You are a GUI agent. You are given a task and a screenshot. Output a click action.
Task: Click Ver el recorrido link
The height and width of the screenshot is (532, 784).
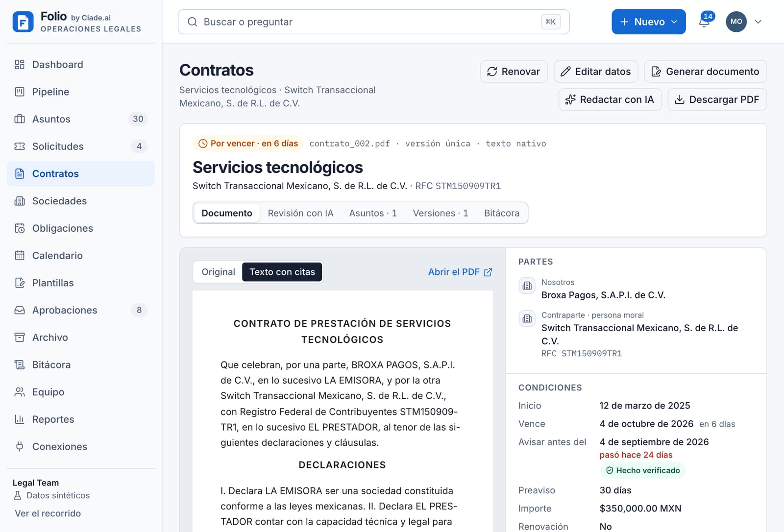[x=48, y=513]
